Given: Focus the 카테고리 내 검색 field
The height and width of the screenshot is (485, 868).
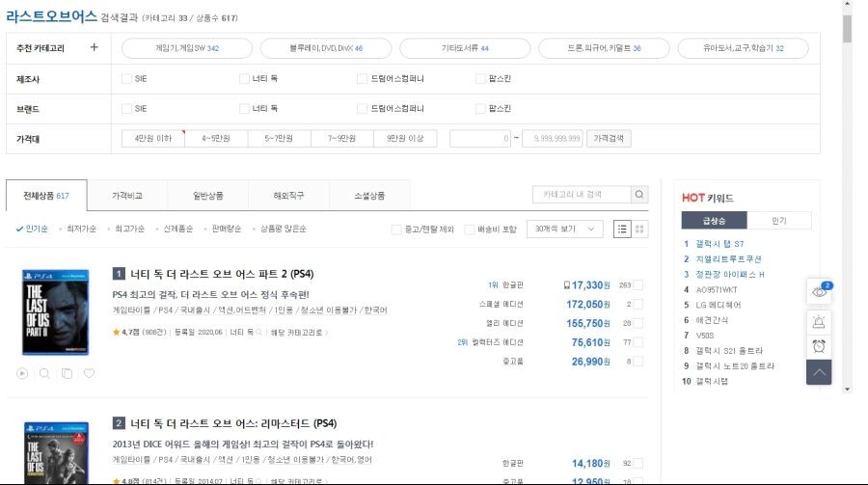Looking at the screenshot, I should coord(582,195).
